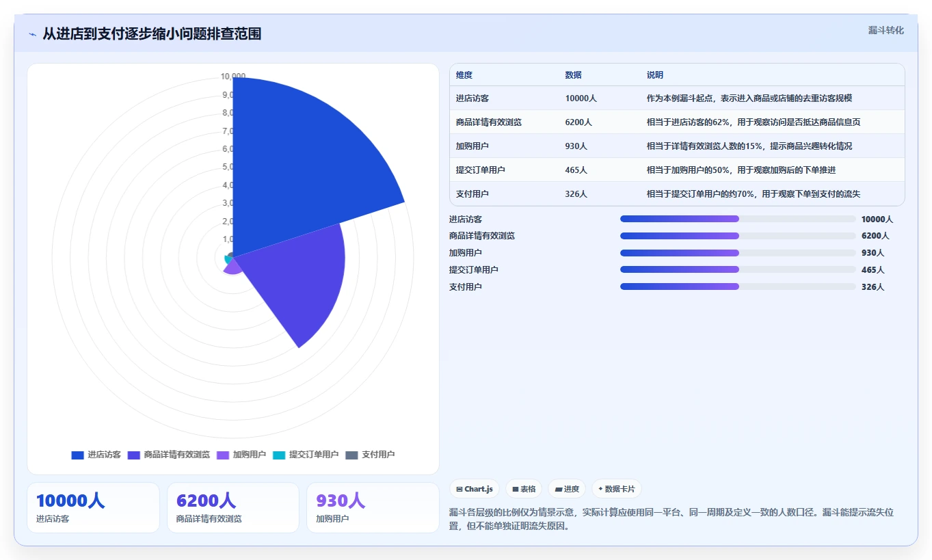This screenshot has width=932, height=560.
Task: Click the progress bar for 326人
Action: pos(738,286)
